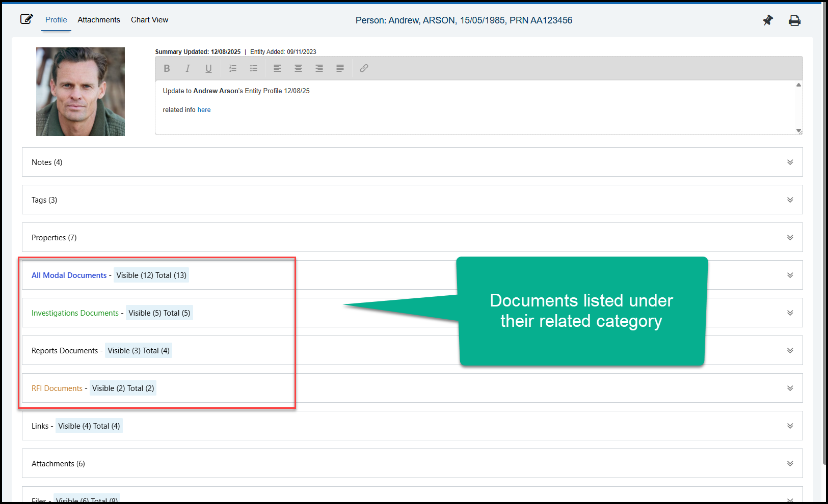The height and width of the screenshot is (504, 828).
Task: Center align the summary text
Action: 298,68
